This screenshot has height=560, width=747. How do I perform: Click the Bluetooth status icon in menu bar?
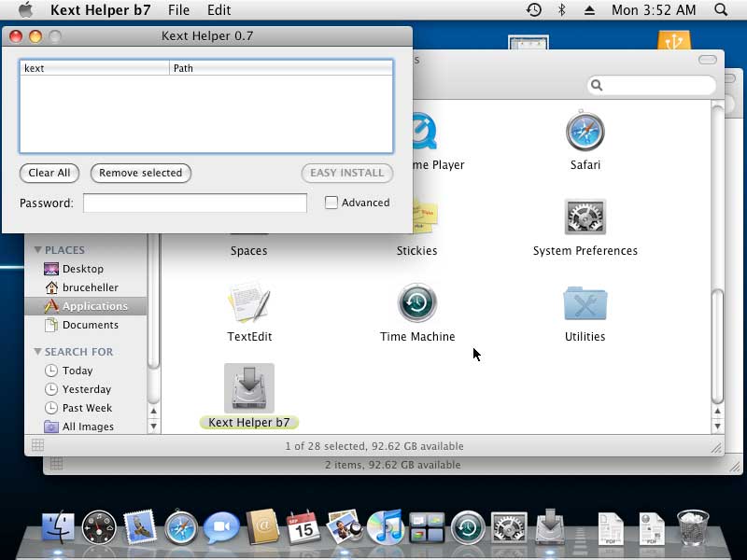tap(562, 10)
